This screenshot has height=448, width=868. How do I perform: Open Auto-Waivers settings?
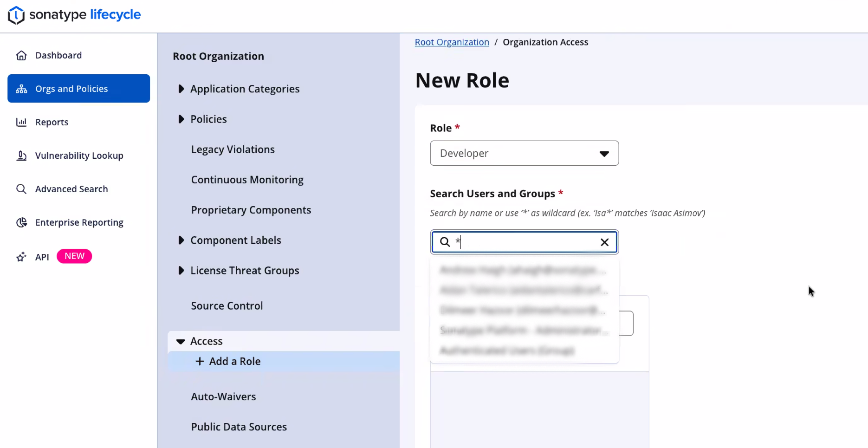[223, 396]
